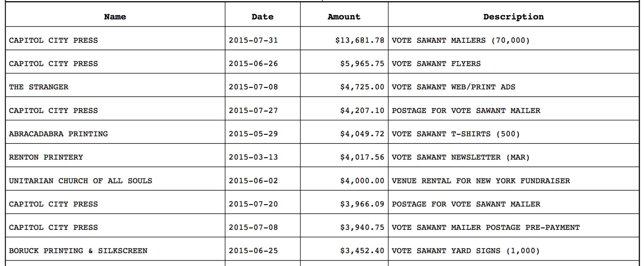The width and height of the screenshot is (644, 266).
Task: Select the 2015-07-27 date cell
Action: 253,111
